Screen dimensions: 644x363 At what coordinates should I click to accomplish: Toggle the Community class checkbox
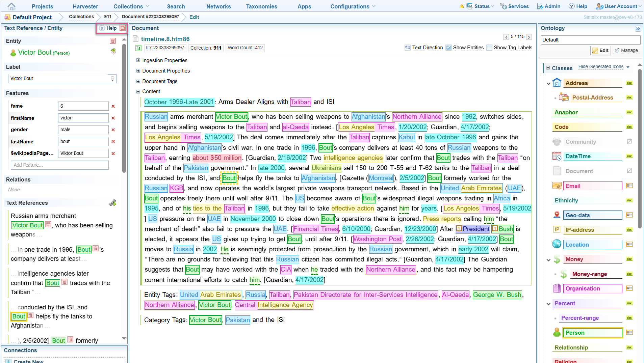coord(629,142)
